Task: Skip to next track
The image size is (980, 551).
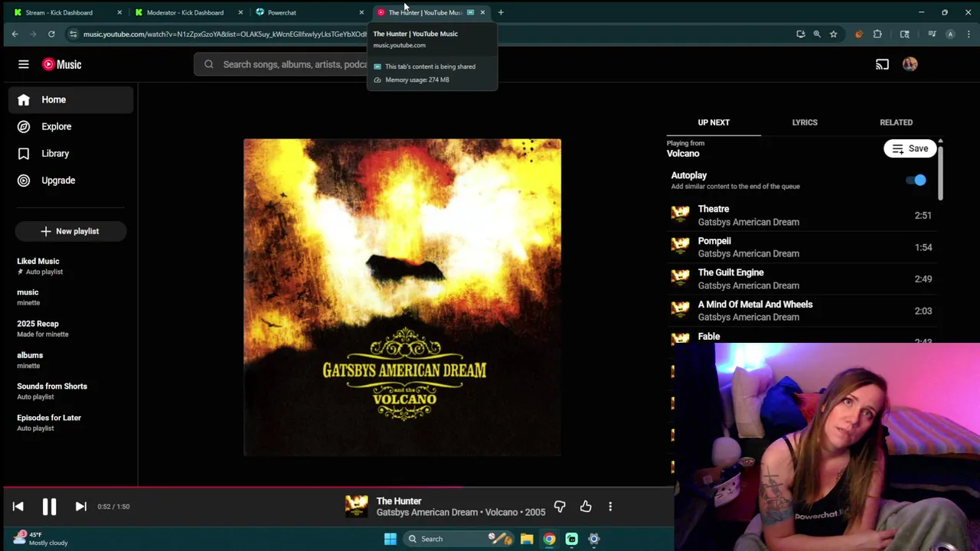Action: (80, 507)
